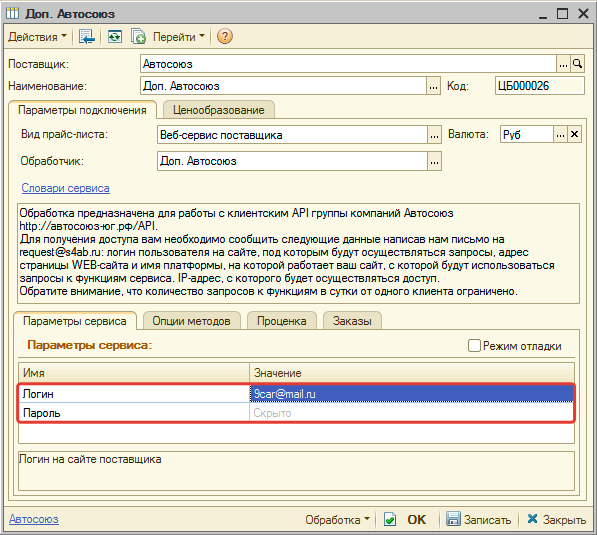Open the Обработка dropdown at the bottom
Viewport: 597px width, 535px height.
coord(337,519)
